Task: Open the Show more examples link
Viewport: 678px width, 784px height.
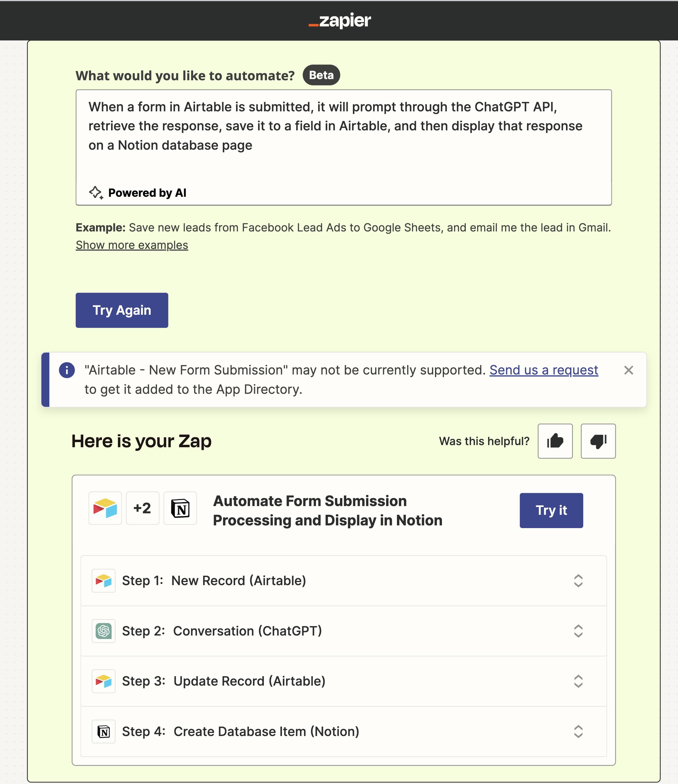Action: click(x=132, y=245)
